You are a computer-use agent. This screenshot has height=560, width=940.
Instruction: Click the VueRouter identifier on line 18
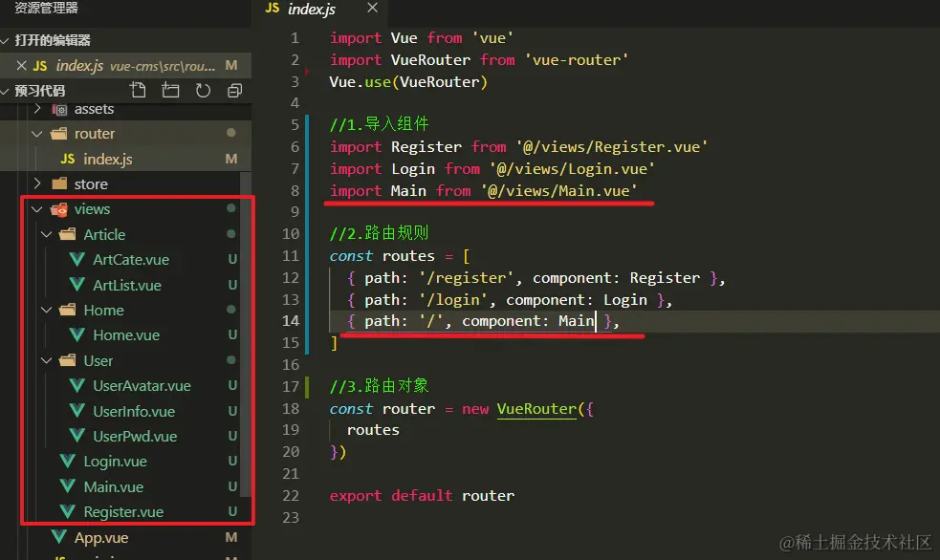coord(536,409)
